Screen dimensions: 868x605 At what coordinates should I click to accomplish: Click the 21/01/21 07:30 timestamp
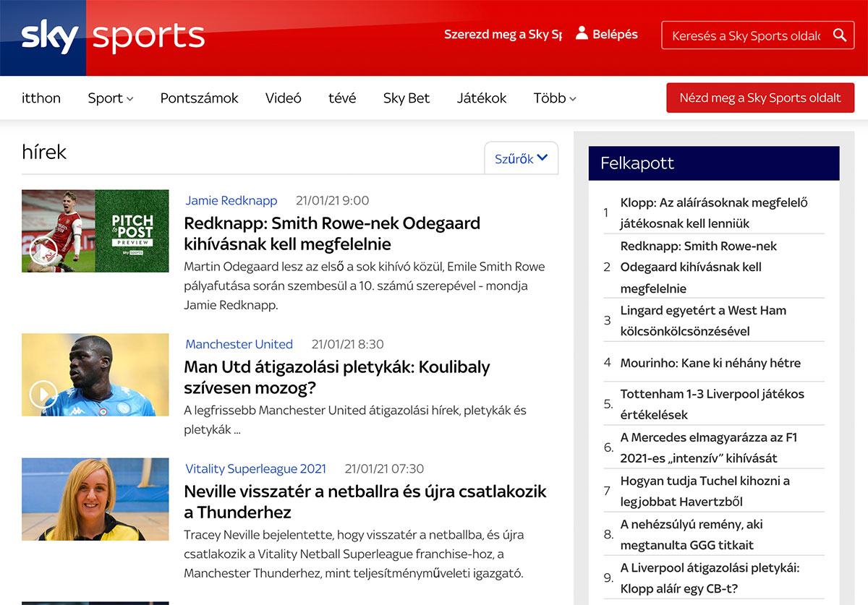point(384,468)
